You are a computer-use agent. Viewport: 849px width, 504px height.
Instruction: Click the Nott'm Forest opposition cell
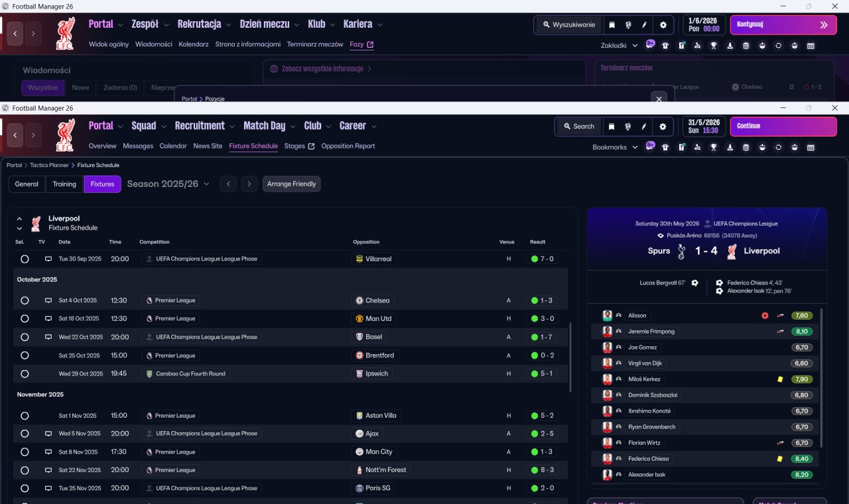pyautogui.click(x=381, y=470)
